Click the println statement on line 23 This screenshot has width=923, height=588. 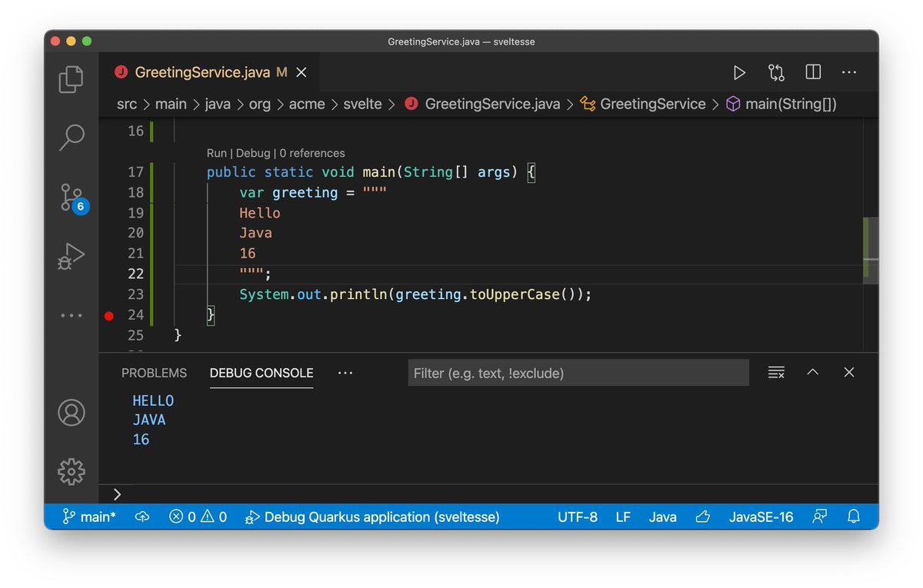(x=415, y=294)
